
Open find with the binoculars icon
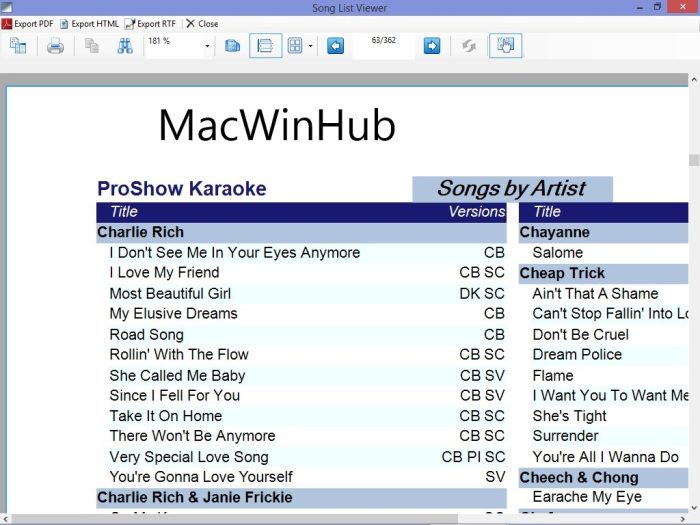click(125, 46)
